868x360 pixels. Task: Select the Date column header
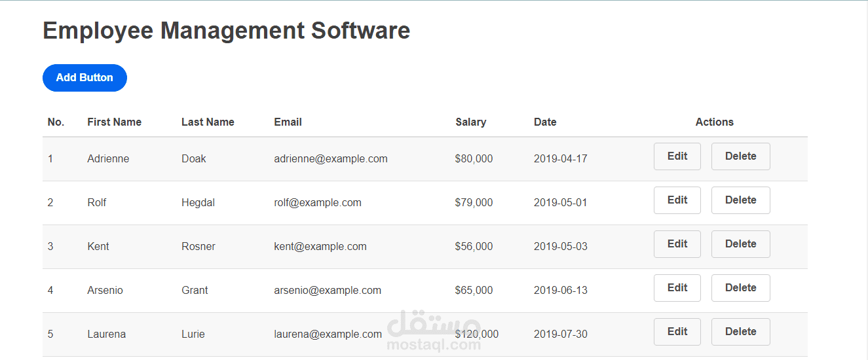(545, 122)
